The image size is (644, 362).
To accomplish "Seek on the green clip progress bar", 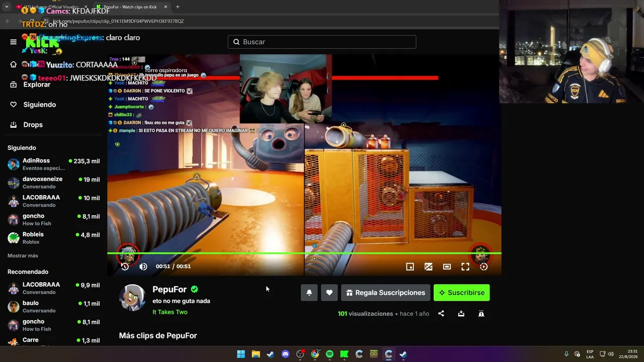I will point(304,253).
